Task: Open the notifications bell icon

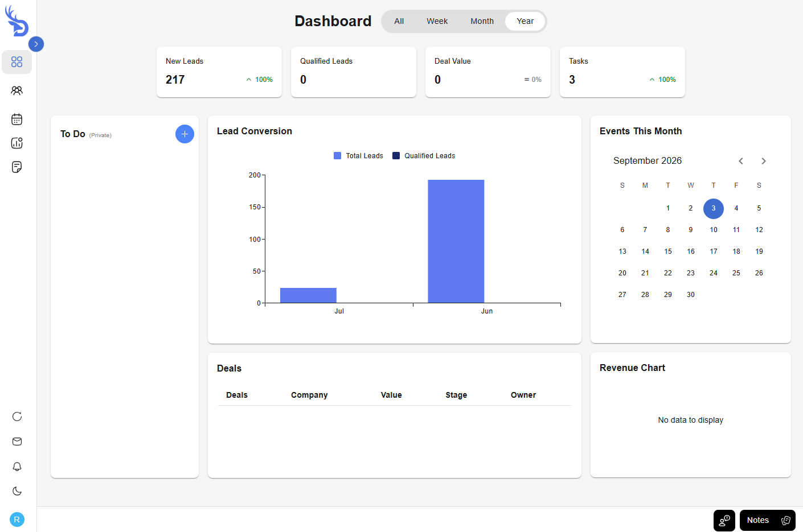Action: [x=17, y=467]
